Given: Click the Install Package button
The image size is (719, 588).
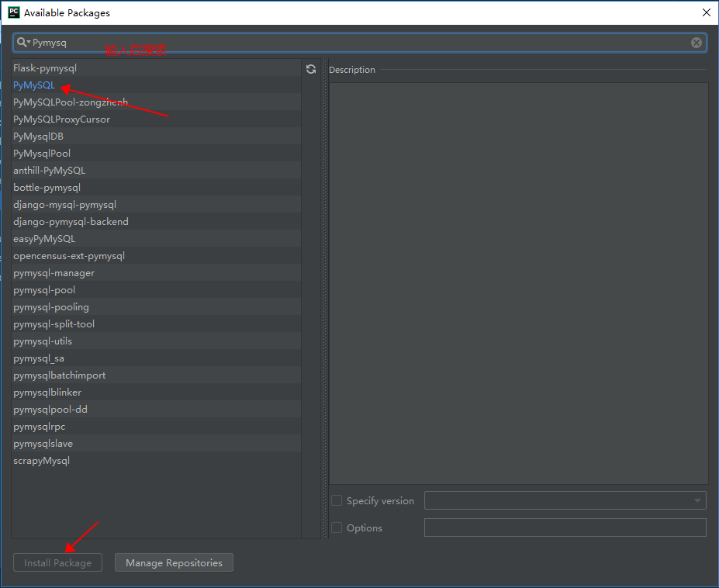Looking at the screenshot, I should 57,562.
